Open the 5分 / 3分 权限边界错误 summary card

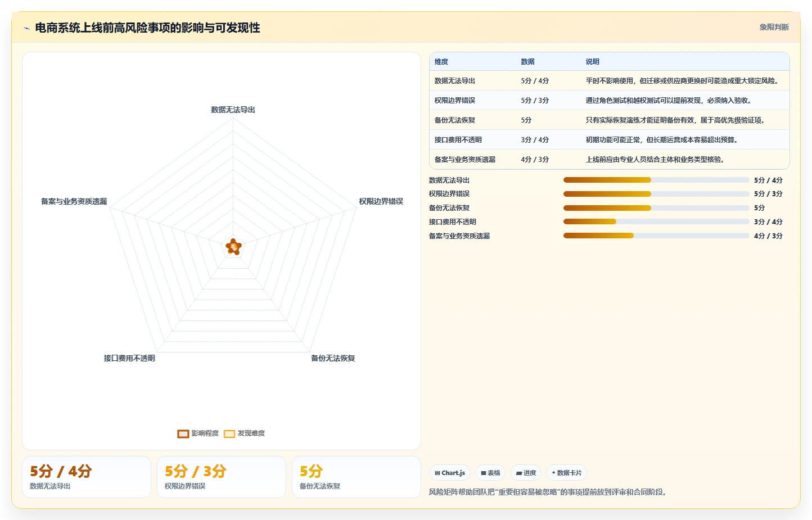click(x=222, y=477)
